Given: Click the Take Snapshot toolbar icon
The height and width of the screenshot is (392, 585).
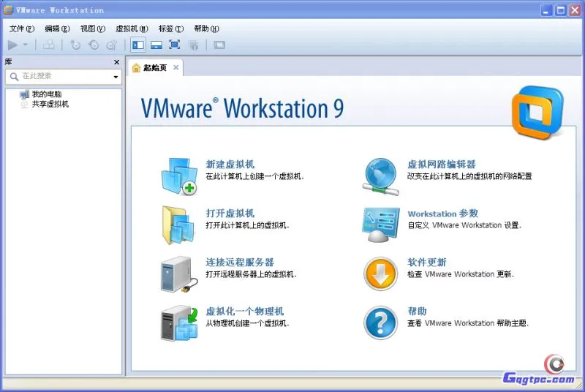Looking at the screenshot, I should (75, 45).
